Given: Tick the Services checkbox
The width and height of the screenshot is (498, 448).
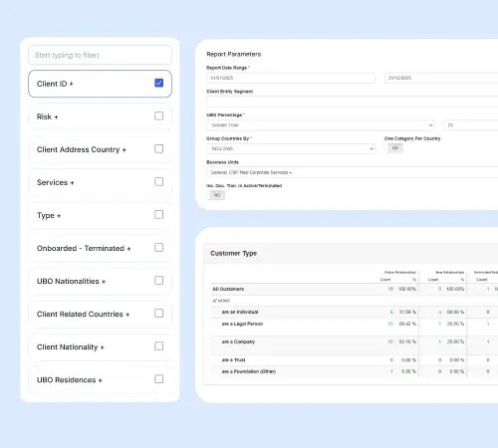Looking at the screenshot, I should [159, 182].
